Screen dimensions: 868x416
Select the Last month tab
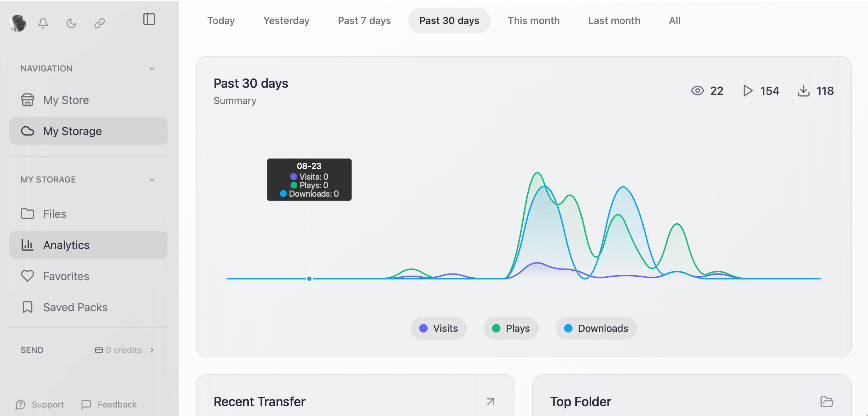(x=614, y=21)
